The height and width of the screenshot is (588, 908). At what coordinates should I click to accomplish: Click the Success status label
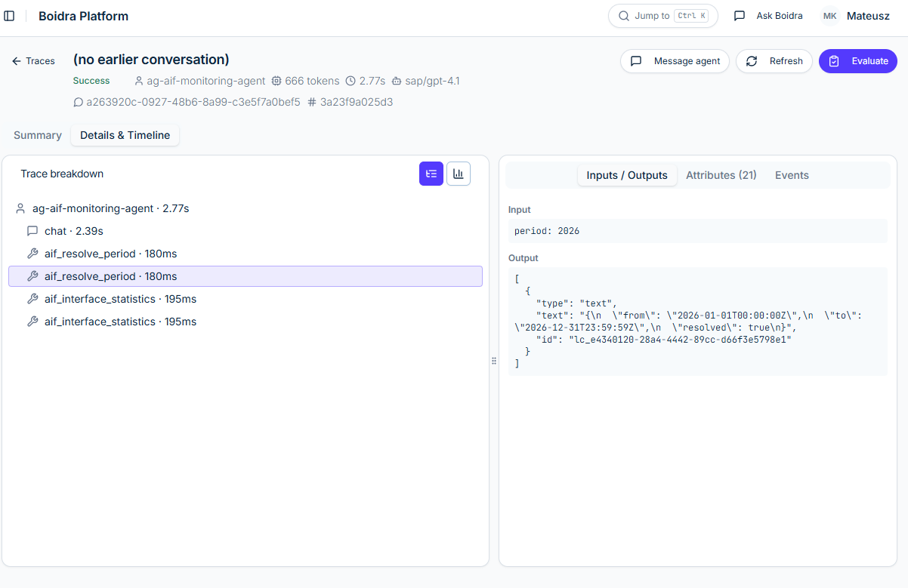pos(91,81)
